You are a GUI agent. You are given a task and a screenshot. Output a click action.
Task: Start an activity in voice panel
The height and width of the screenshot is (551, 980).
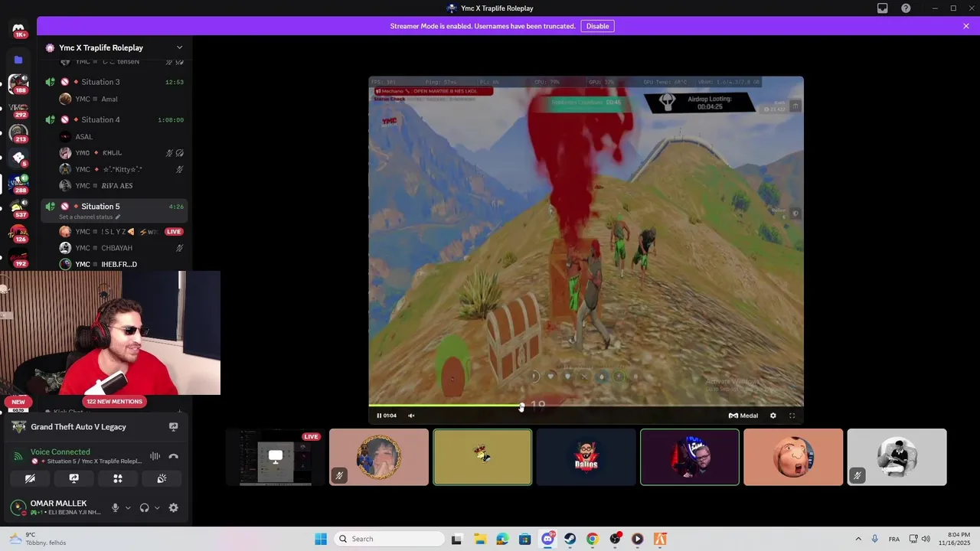click(118, 478)
